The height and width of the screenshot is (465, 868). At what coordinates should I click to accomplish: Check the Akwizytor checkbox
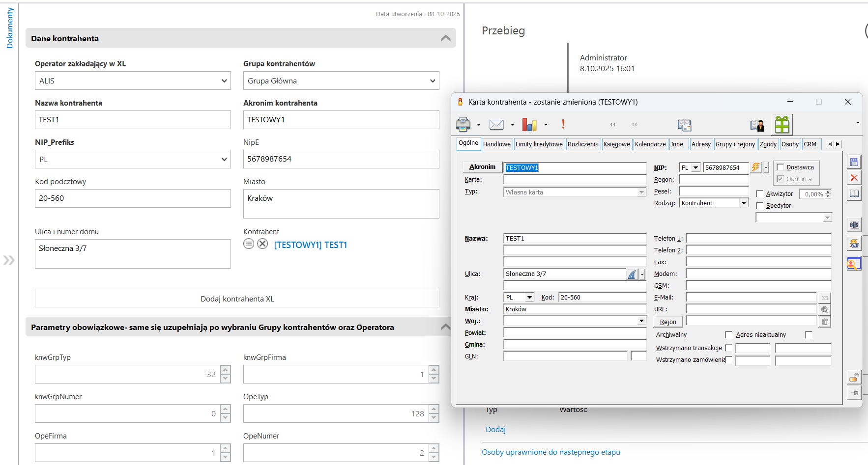point(760,194)
